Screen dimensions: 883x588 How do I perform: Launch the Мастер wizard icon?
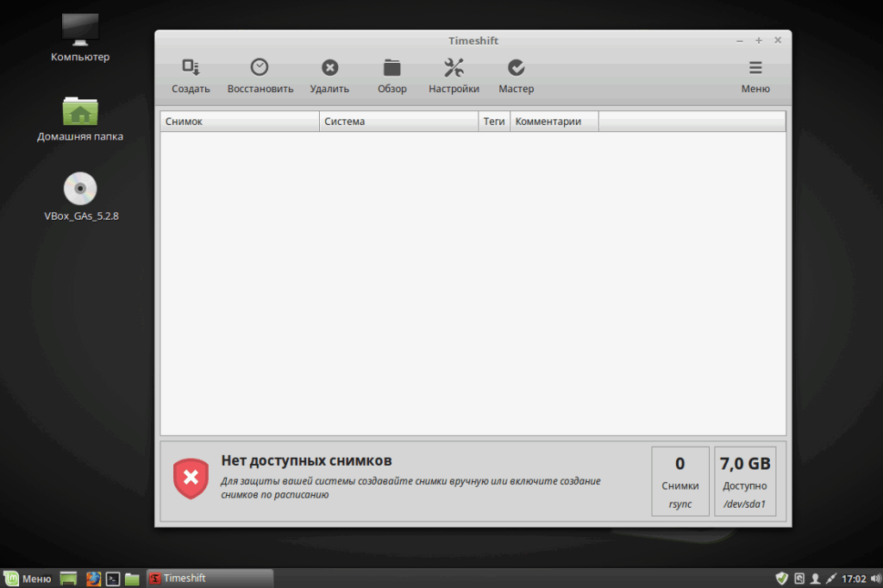(x=516, y=67)
